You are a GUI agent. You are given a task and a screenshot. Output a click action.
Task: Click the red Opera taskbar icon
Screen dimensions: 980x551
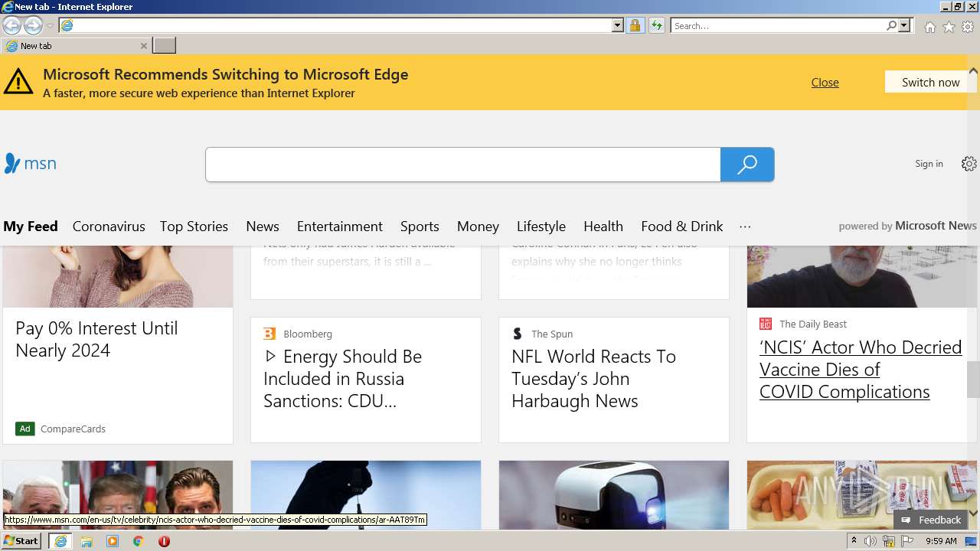pos(164,541)
